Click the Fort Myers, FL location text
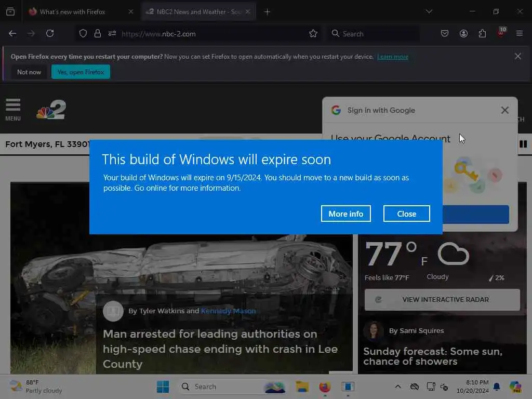Screen dimensions: 532x399 point(47,144)
